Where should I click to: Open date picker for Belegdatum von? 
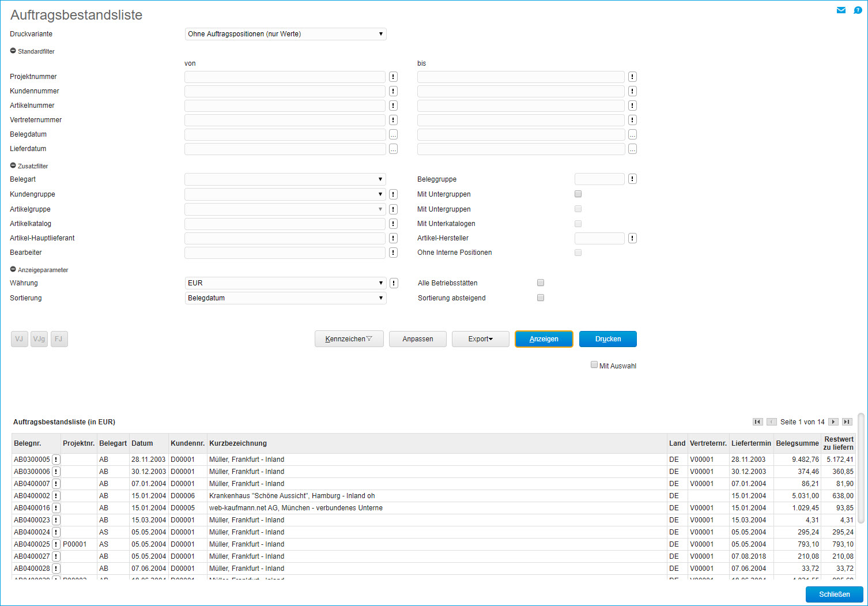click(393, 134)
